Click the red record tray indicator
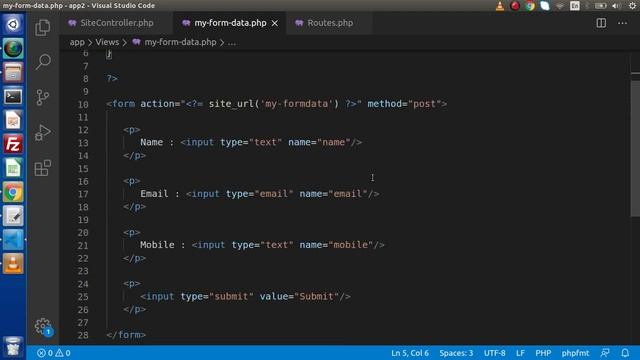The width and height of the screenshot is (640, 360). [x=515, y=6]
